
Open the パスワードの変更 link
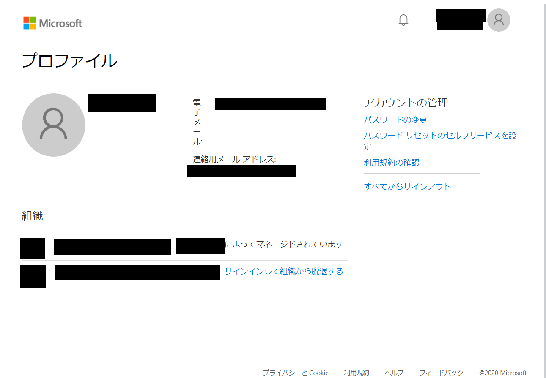pos(395,120)
